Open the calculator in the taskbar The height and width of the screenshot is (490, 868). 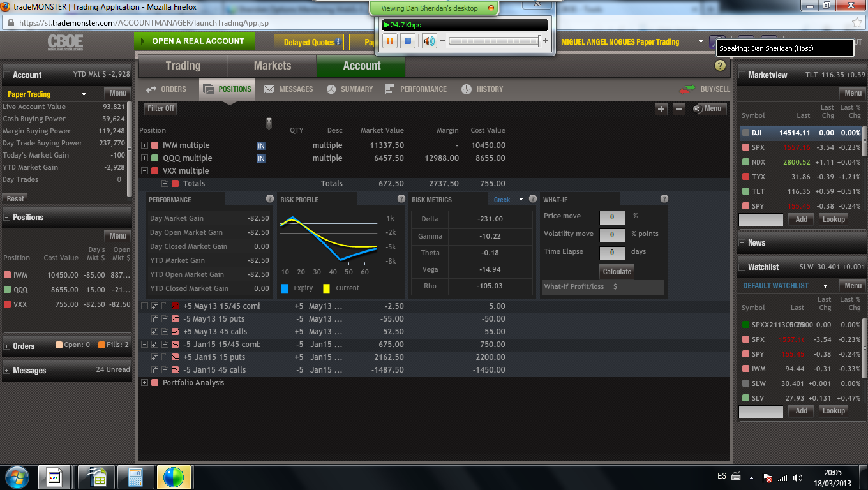coord(135,477)
